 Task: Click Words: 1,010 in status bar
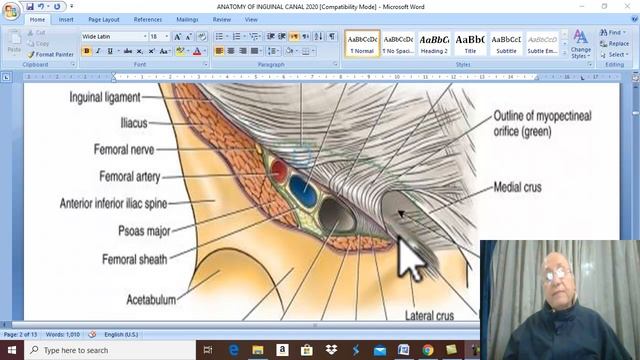pyautogui.click(x=63, y=334)
